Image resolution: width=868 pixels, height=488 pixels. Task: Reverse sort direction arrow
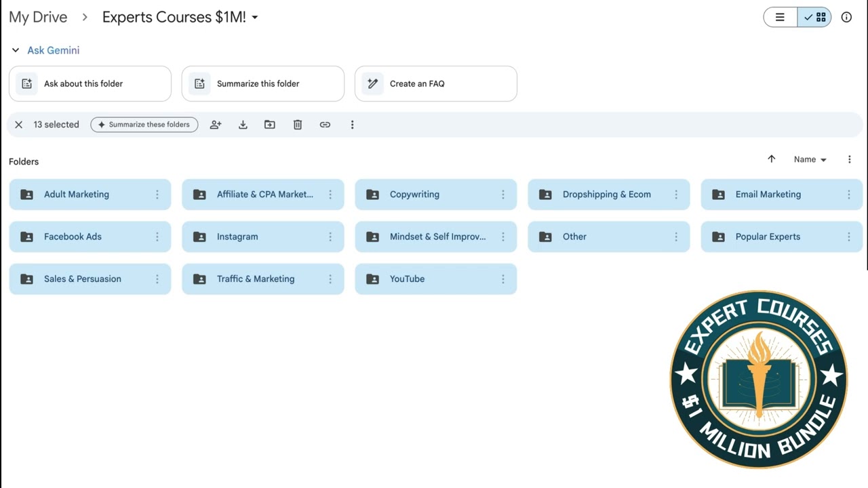771,159
